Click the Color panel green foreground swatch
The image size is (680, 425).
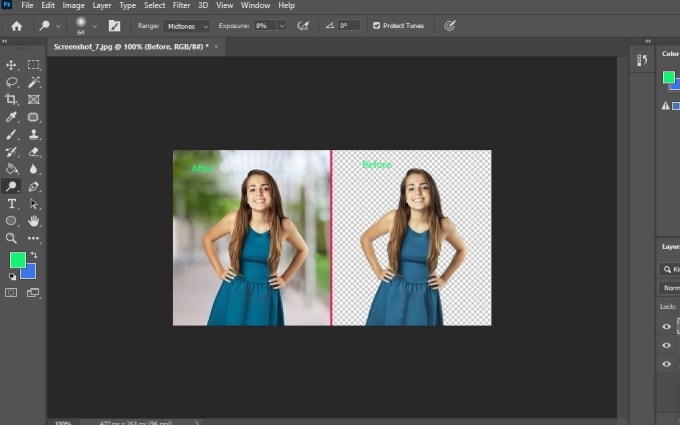(x=668, y=77)
